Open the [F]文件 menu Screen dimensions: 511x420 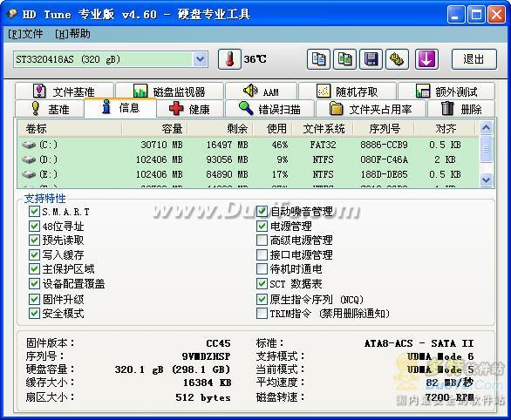click(25, 34)
